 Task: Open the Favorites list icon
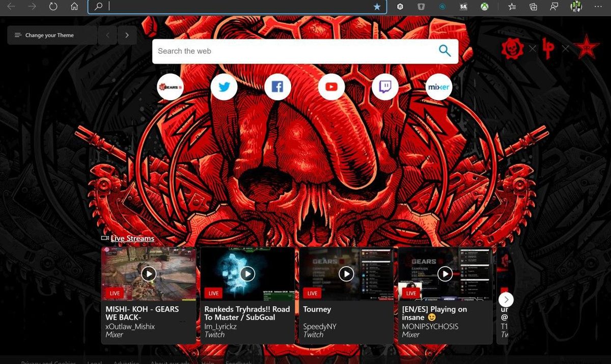pyautogui.click(x=512, y=7)
